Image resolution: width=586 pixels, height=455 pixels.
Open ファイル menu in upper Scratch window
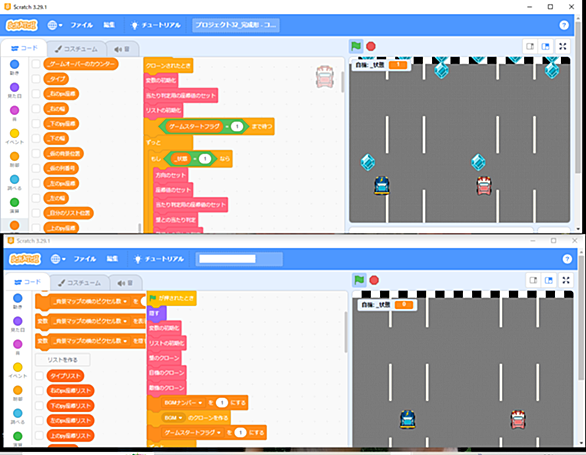(x=81, y=25)
